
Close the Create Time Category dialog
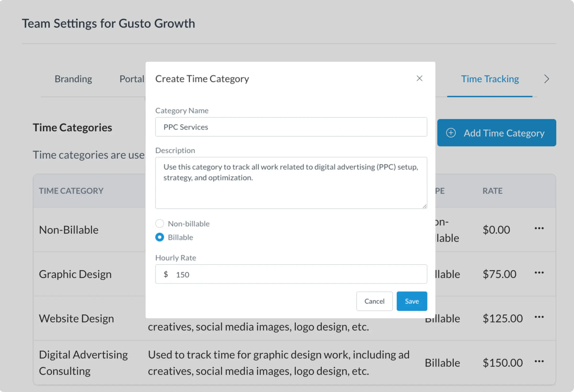419,79
